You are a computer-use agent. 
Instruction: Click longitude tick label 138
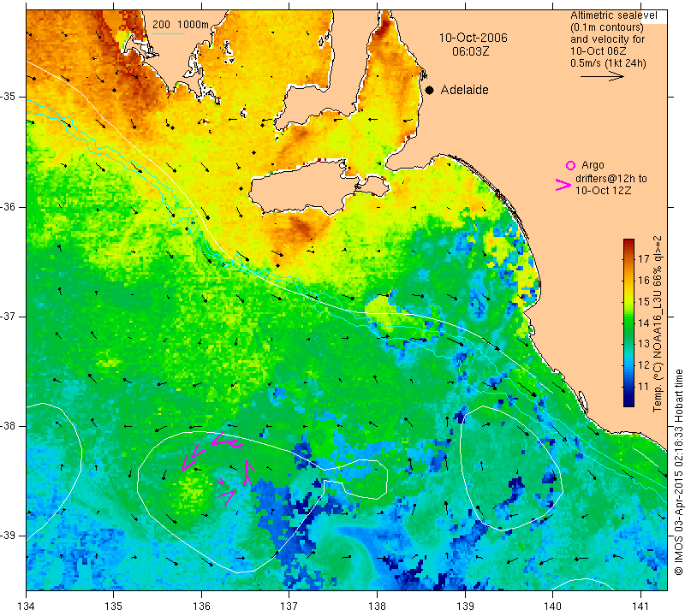click(x=377, y=606)
